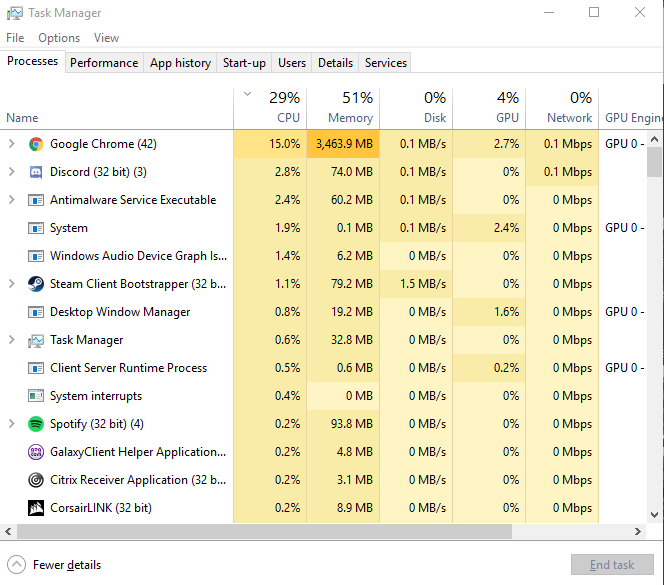Click the Fewer details circle arrow icon
This screenshot has height=585, width=664.
[17, 565]
